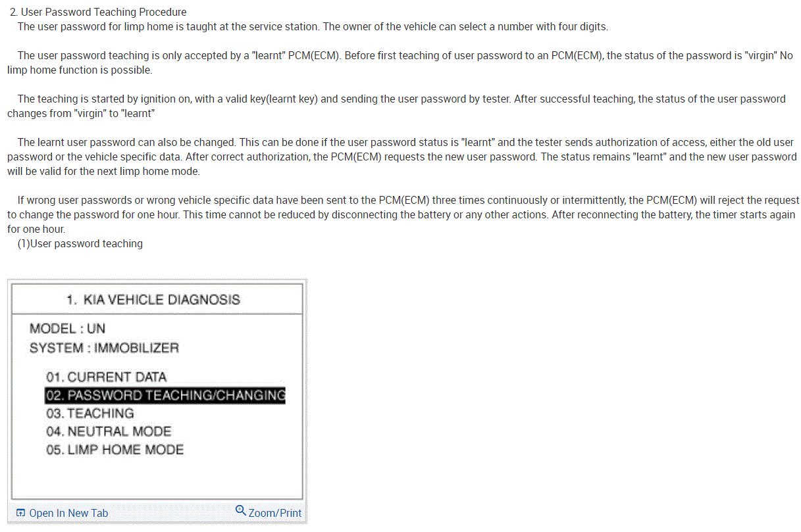Click the paragraph starting 'If wrong user passwords'

point(403,214)
